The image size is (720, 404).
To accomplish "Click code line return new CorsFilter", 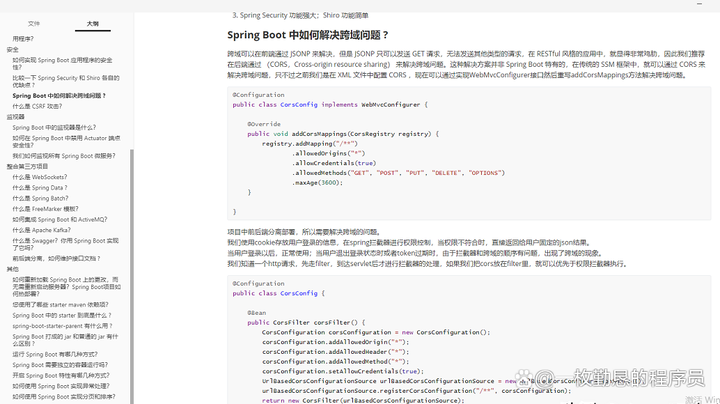I will [363, 400].
